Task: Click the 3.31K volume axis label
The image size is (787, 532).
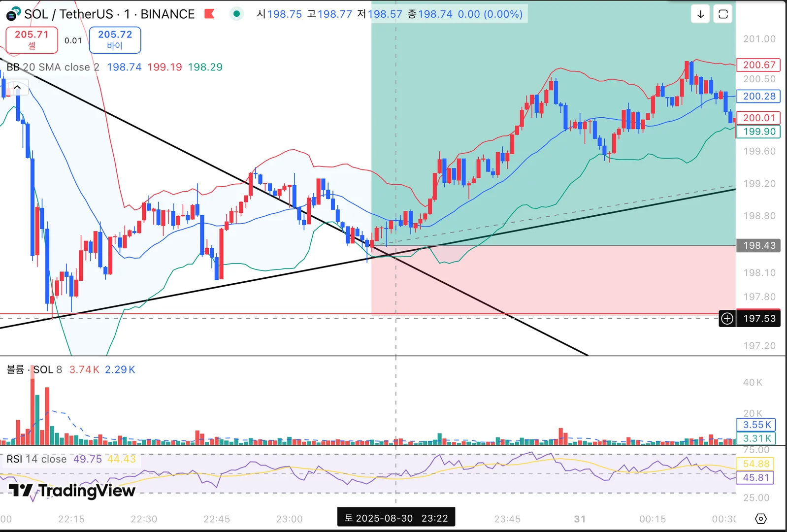Action: (756, 438)
